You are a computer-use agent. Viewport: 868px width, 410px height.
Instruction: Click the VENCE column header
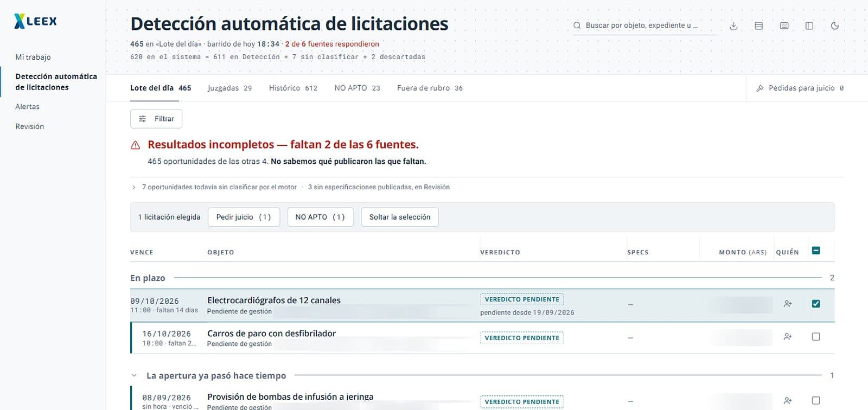[142, 252]
